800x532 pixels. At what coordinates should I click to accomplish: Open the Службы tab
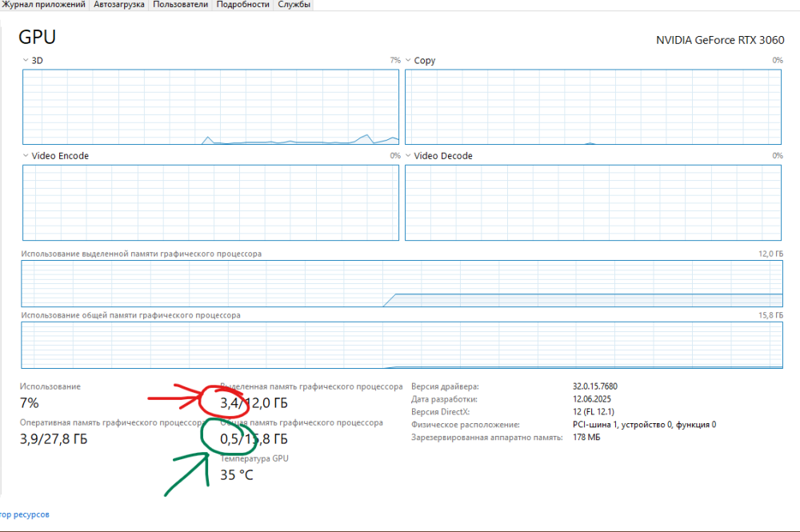[x=294, y=5]
